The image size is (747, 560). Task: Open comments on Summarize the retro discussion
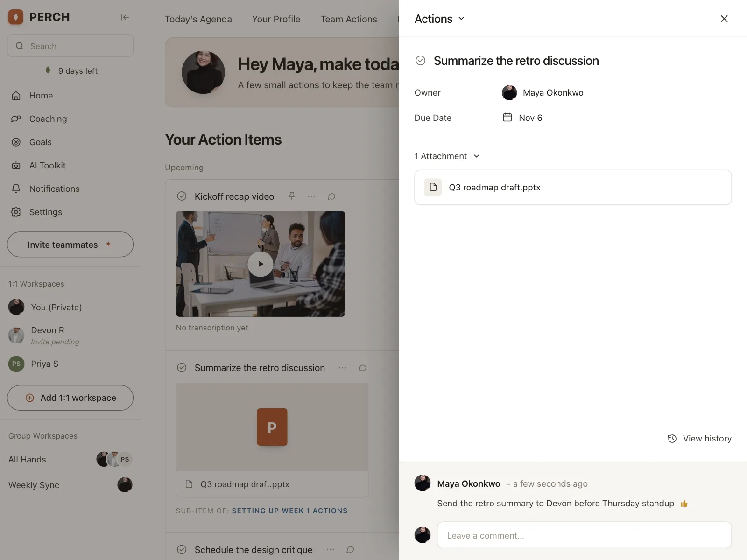tap(362, 368)
